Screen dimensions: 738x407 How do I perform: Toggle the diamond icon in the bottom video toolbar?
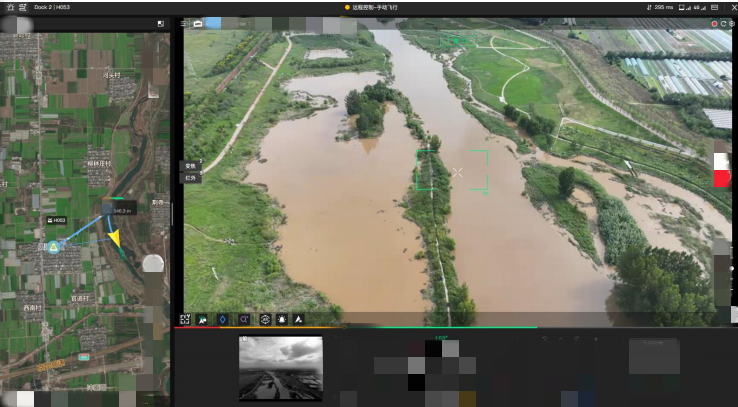(x=223, y=319)
